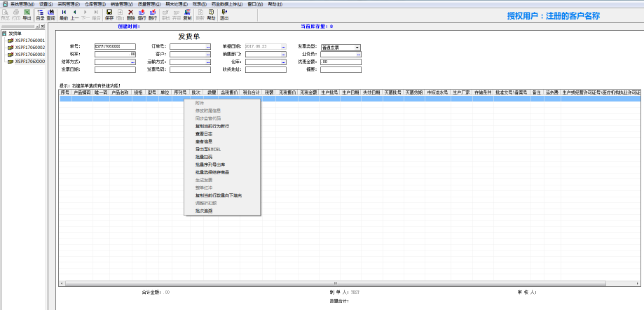The height and width of the screenshot is (310, 644).
Task: Choose 导出至EXCEL in context menu
Action: pyautogui.click(x=222, y=149)
